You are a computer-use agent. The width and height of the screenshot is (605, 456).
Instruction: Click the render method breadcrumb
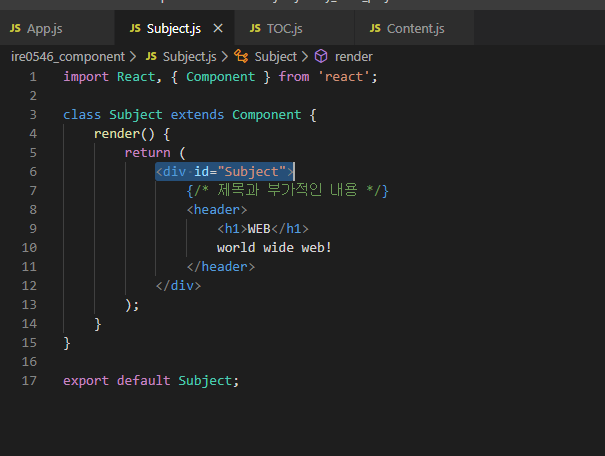[353, 57]
